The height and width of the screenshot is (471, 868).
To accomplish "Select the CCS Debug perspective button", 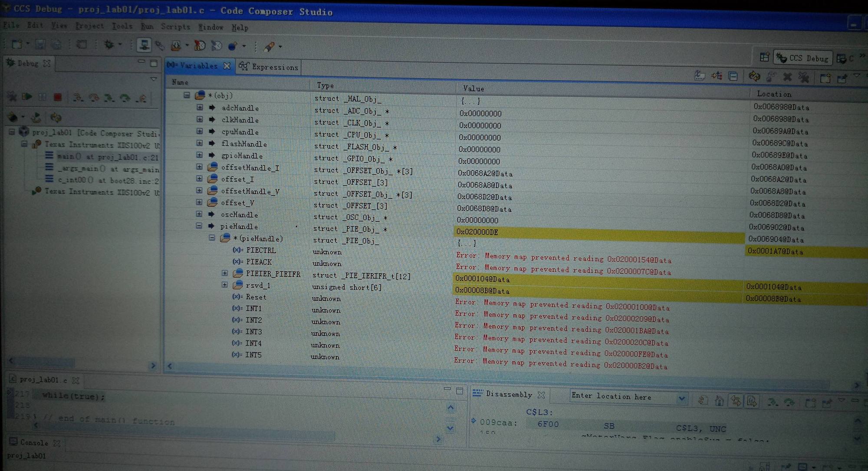I will pos(803,58).
